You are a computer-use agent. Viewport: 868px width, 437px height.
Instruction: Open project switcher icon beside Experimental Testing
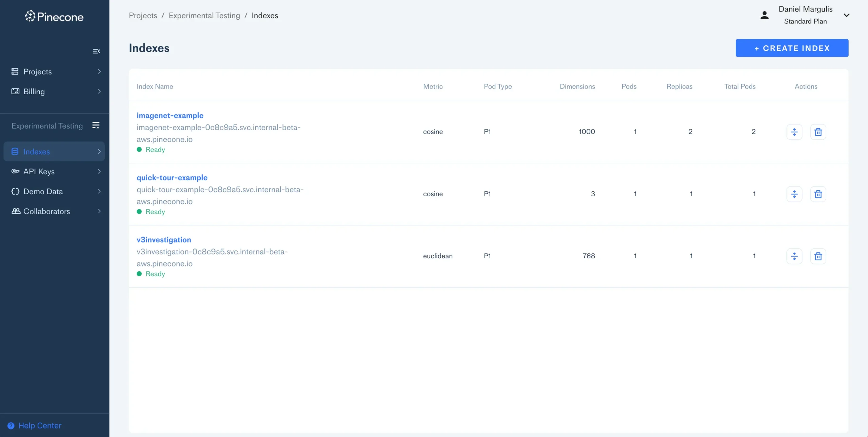96,125
